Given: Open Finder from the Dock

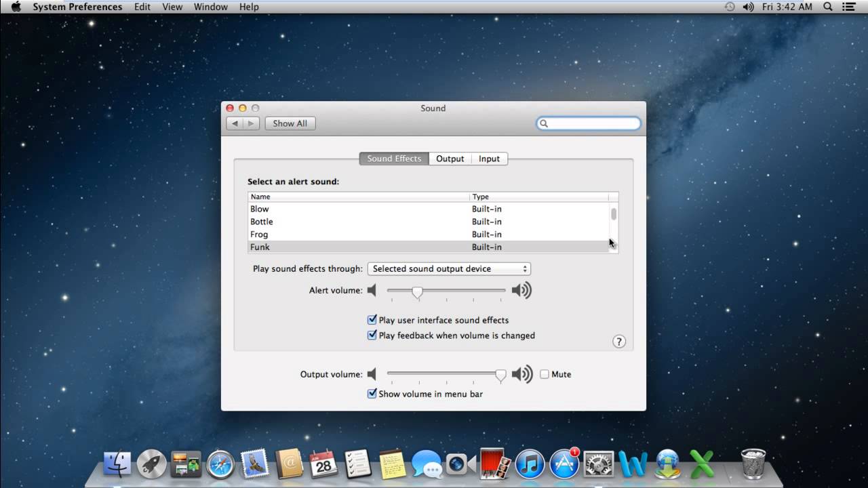Looking at the screenshot, I should point(117,464).
